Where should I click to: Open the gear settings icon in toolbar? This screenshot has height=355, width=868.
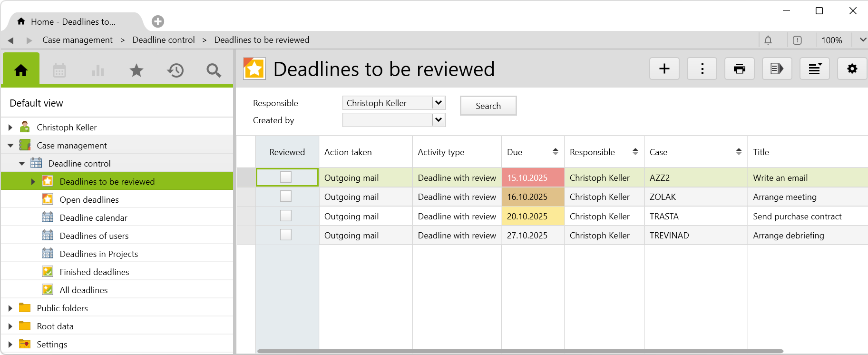coord(852,69)
